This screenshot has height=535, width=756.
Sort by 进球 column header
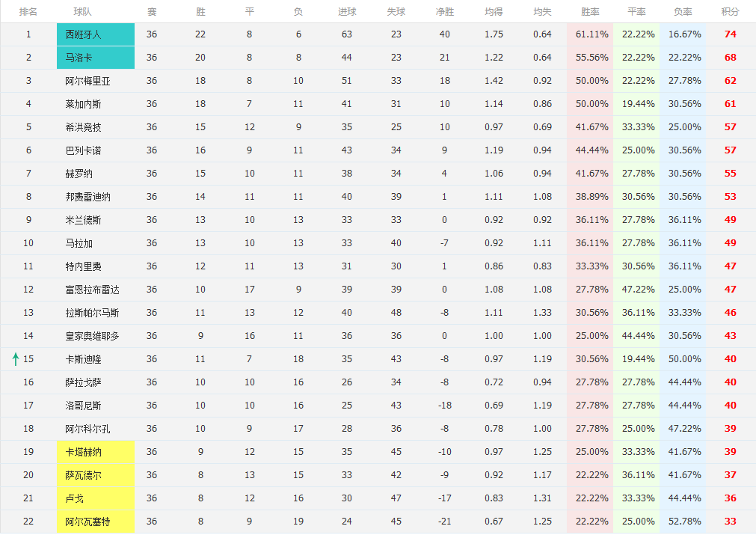(x=347, y=12)
